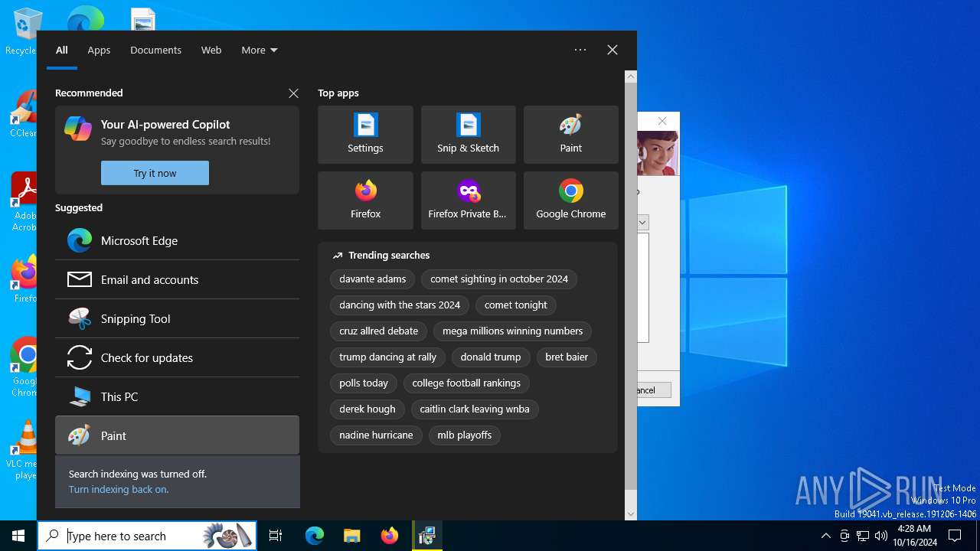Select Check for updates suggestion
This screenshot has height=551, width=980.
coord(177,357)
